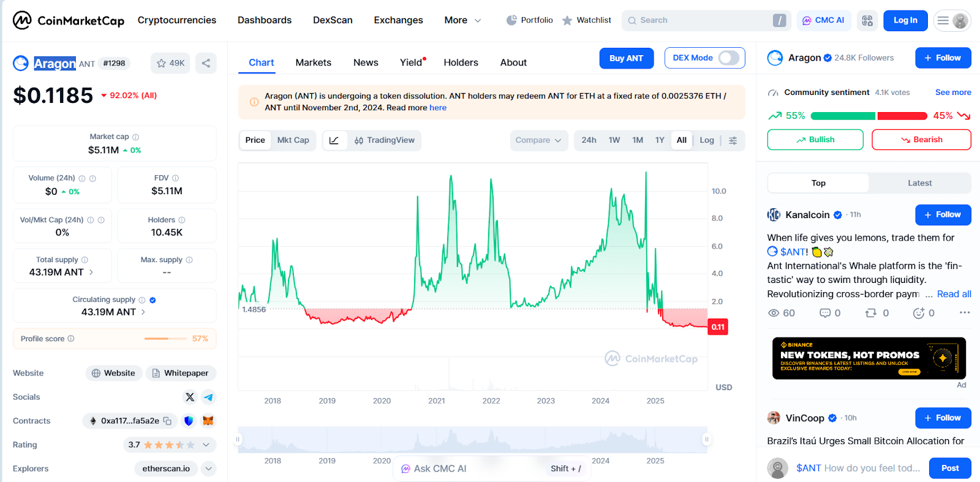
Task: Click the MetaMask fox icon next to contract
Action: 208,421
